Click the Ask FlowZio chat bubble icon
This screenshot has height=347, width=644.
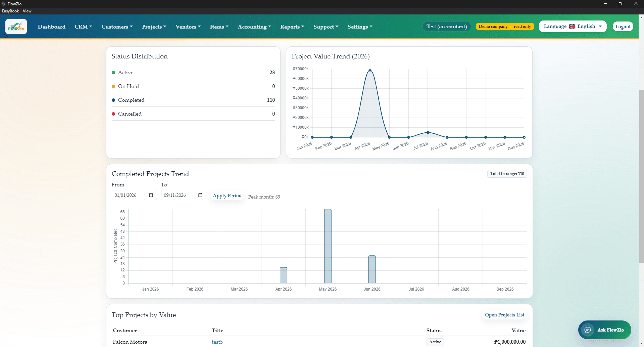(x=588, y=330)
